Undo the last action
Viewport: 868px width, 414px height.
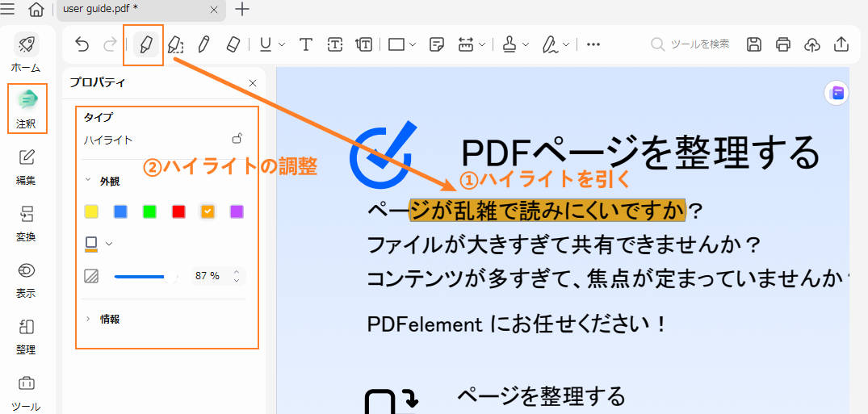(x=82, y=44)
